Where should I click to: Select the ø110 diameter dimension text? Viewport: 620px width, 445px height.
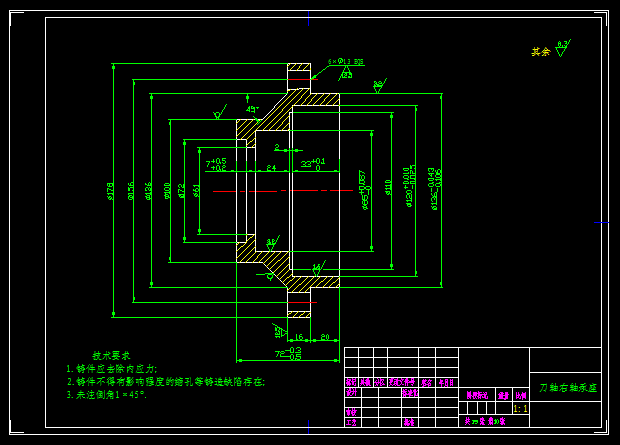point(388,187)
